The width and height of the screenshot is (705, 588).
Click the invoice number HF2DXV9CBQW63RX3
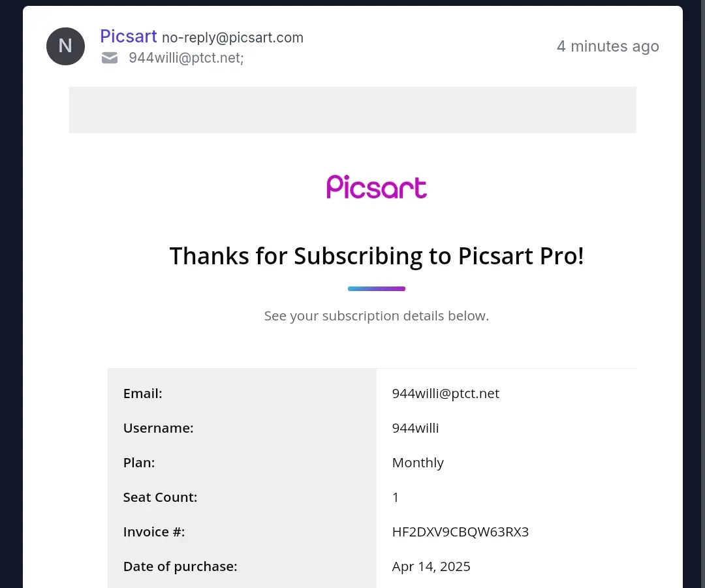click(460, 532)
